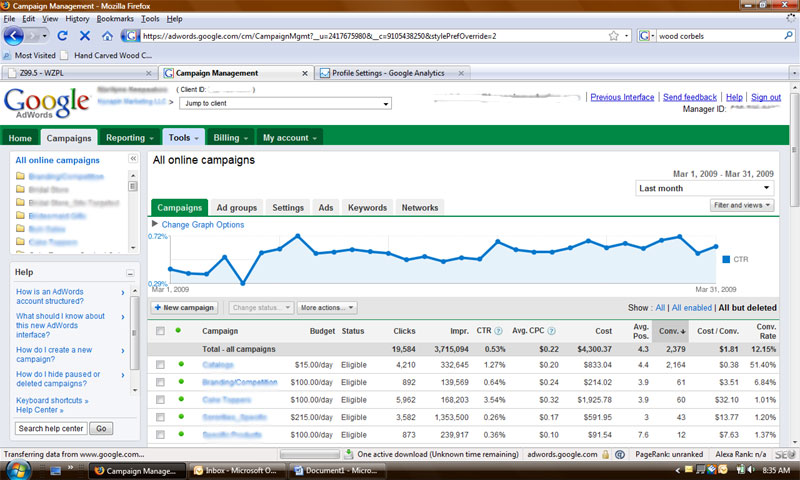Viewport: 800px width, 480px height.
Task: Check the box for the $215.00/day campaign
Action: pyautogui.click(x=160, y=417)
